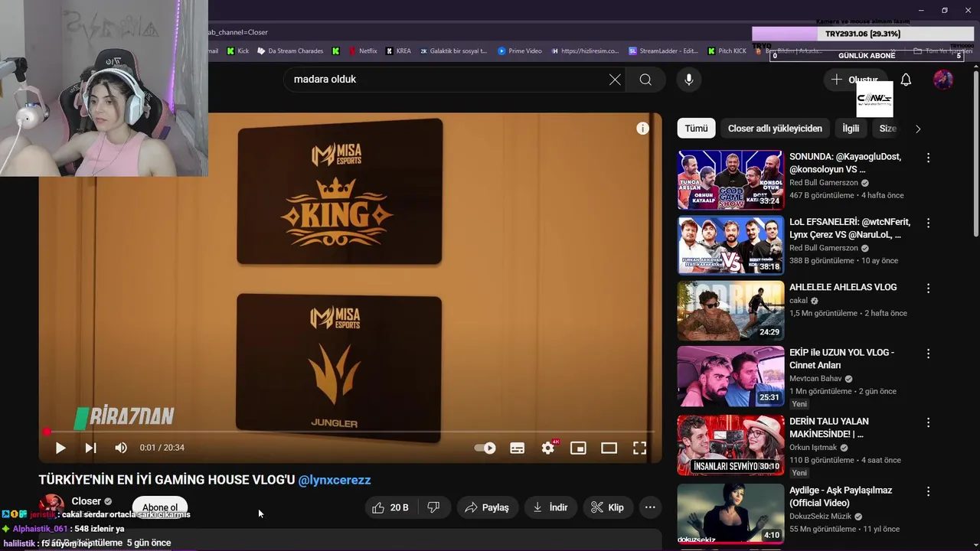Enter fullscreen mode
980x551 pixels.
point(639,448)
